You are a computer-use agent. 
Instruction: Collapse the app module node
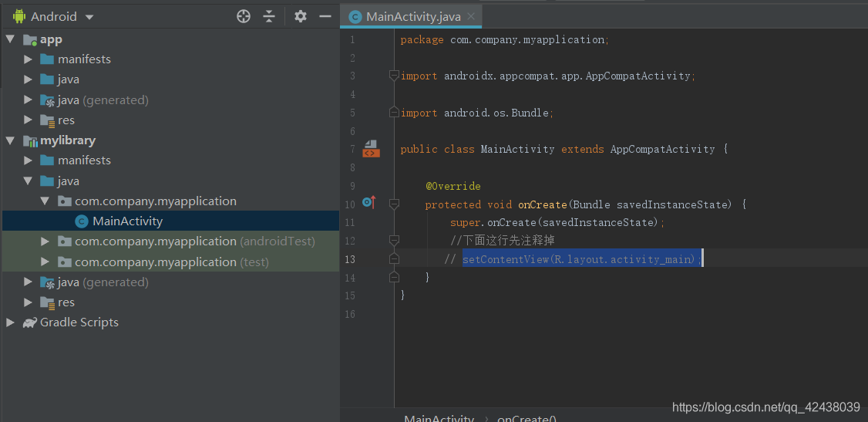(11, 39)
